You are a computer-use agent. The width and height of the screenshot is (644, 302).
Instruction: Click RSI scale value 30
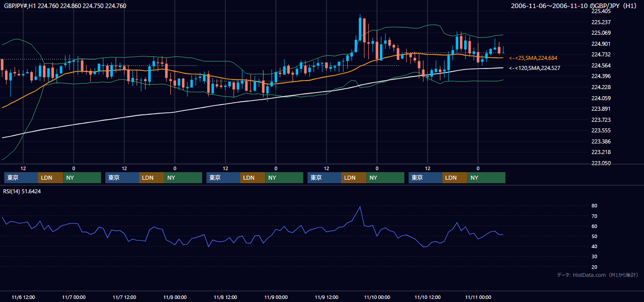(595, 256)
